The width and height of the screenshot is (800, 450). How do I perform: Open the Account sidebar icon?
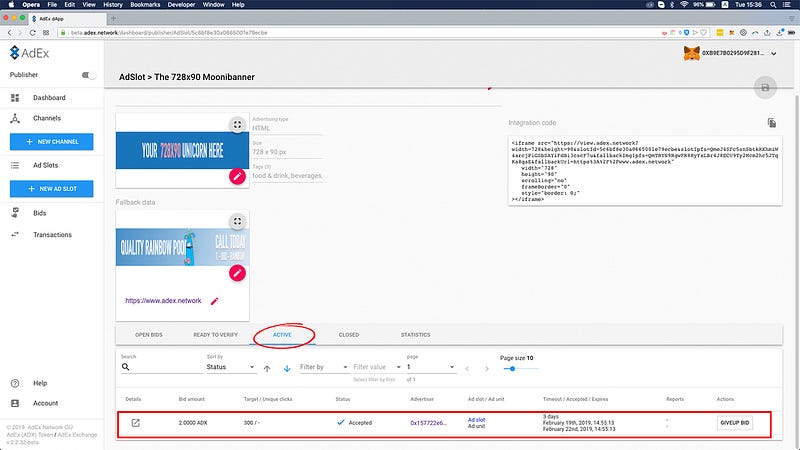pyautogui.click(x=15, y=403)
